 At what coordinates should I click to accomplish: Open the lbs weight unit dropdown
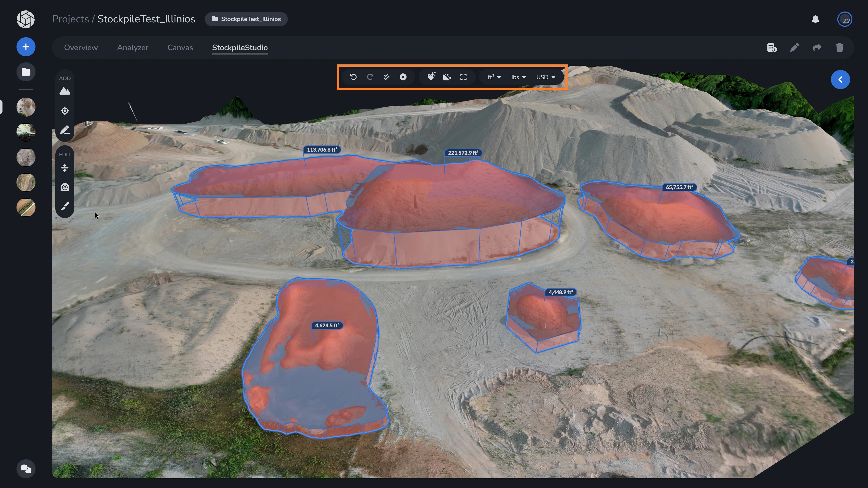coord(518,77)
